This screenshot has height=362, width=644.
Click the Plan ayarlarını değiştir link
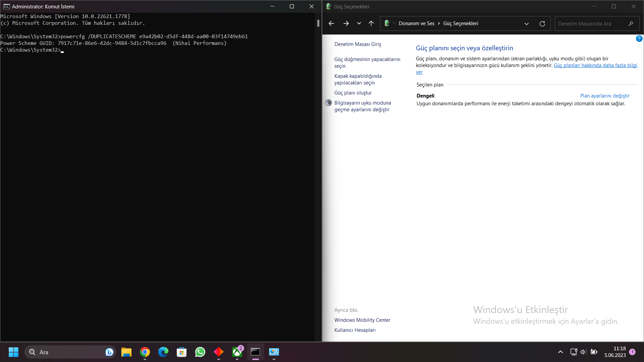click(x=604, y=96)
